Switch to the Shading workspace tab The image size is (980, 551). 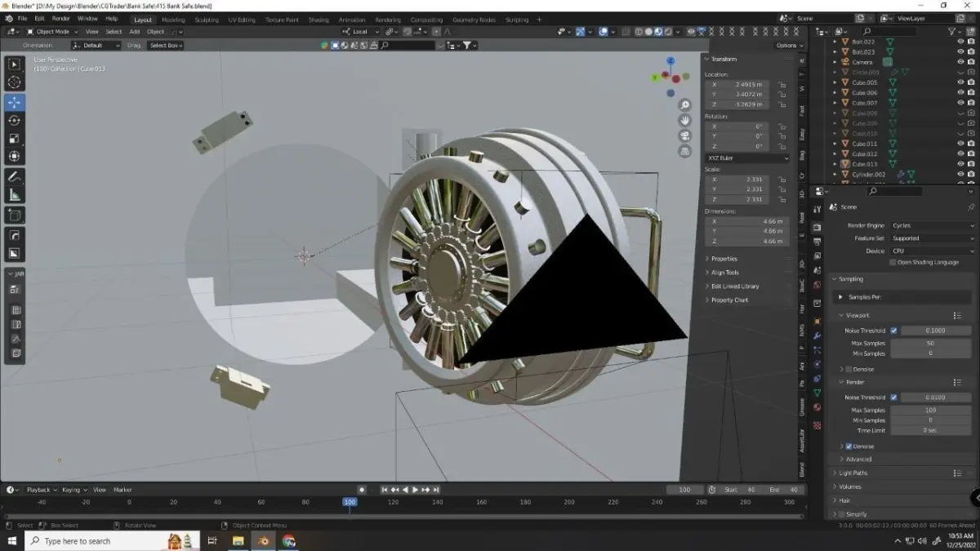[318, 20]
